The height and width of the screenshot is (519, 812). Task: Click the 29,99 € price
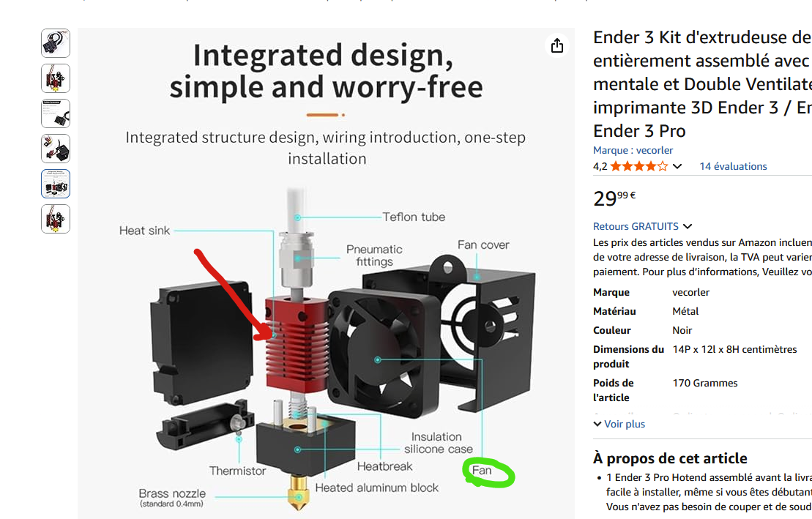[614, 198]
